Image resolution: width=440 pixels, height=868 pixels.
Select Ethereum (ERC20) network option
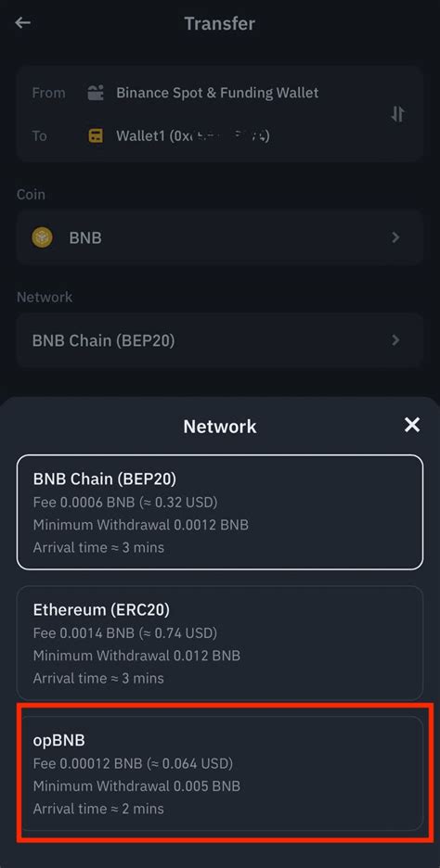220,643
